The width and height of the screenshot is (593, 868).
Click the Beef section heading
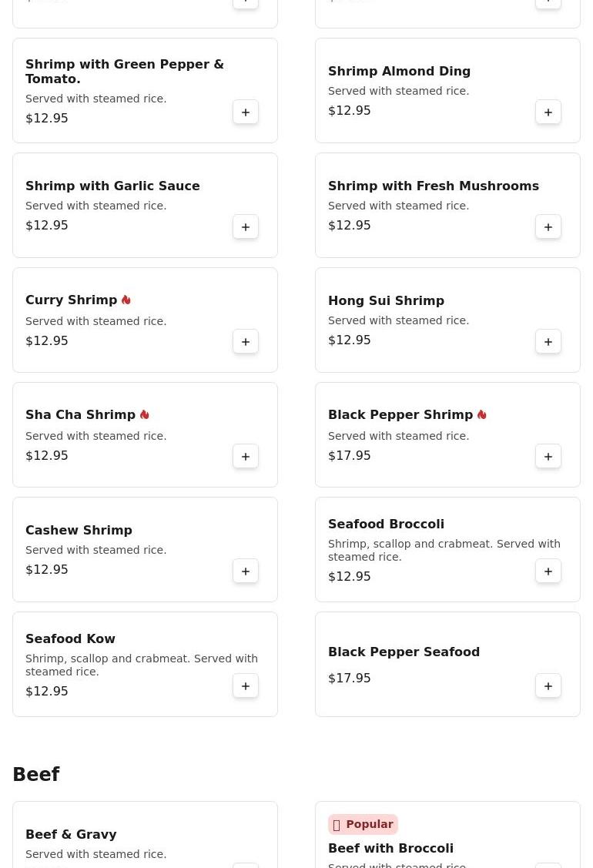pyautogui.click(x=36, y=775)
